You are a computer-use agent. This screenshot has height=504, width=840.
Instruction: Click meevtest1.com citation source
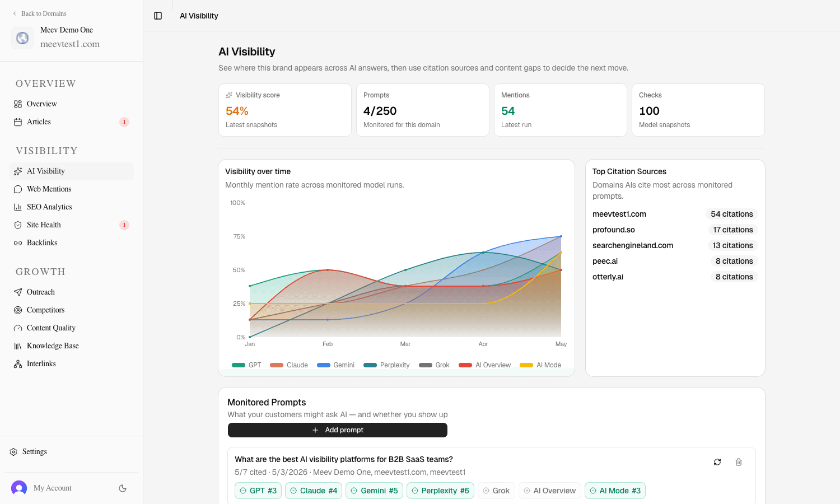coord(619,214)
